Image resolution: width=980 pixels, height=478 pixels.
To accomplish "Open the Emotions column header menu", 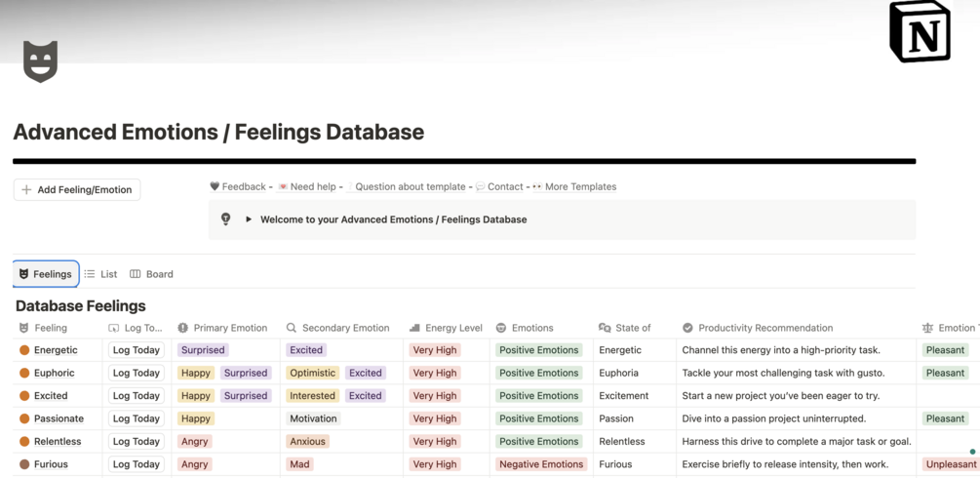I will coord(531,329).
